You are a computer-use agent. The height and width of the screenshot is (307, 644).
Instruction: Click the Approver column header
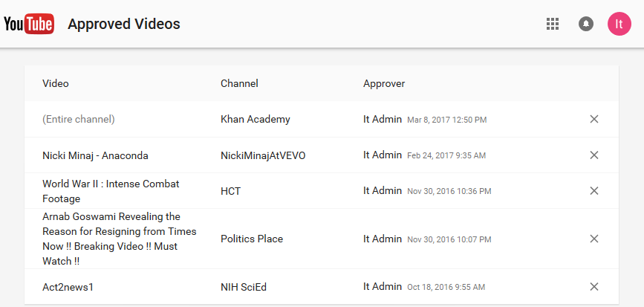pyautogui.click(x=384, y=84)
